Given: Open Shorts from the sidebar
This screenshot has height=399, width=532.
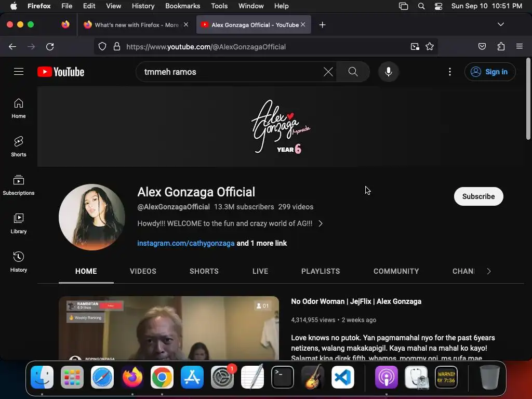Looking at the screenshot, I should [19, 147].
